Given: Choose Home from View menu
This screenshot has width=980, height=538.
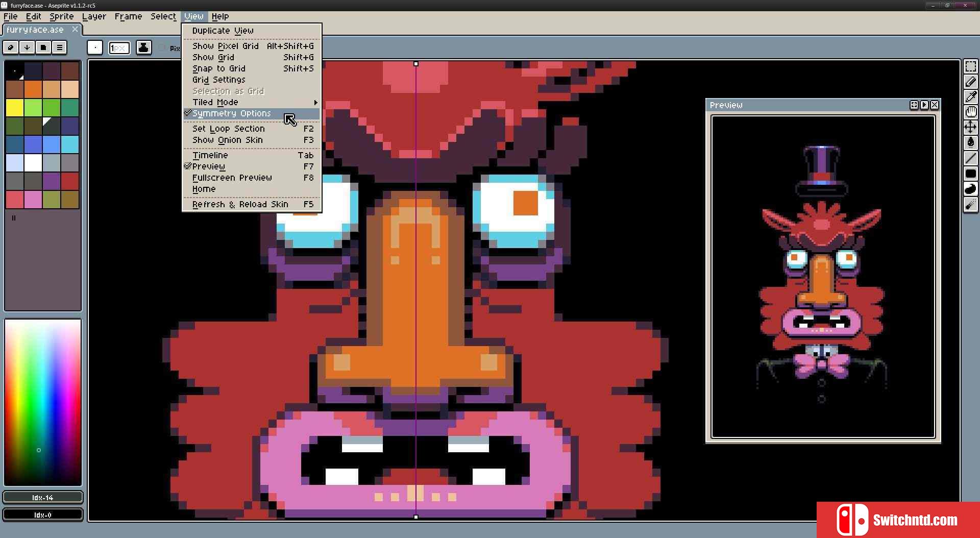Looking at the screenshot, I should click(x=252, y=189).
